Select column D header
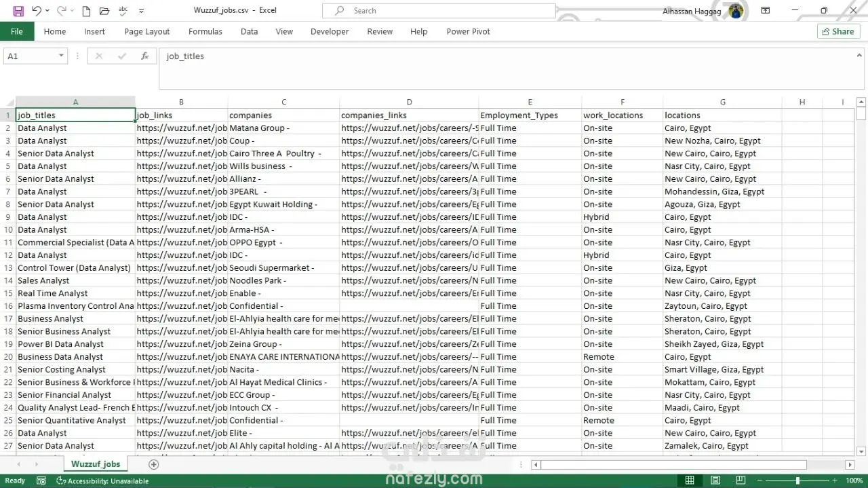 pos(409,102)
